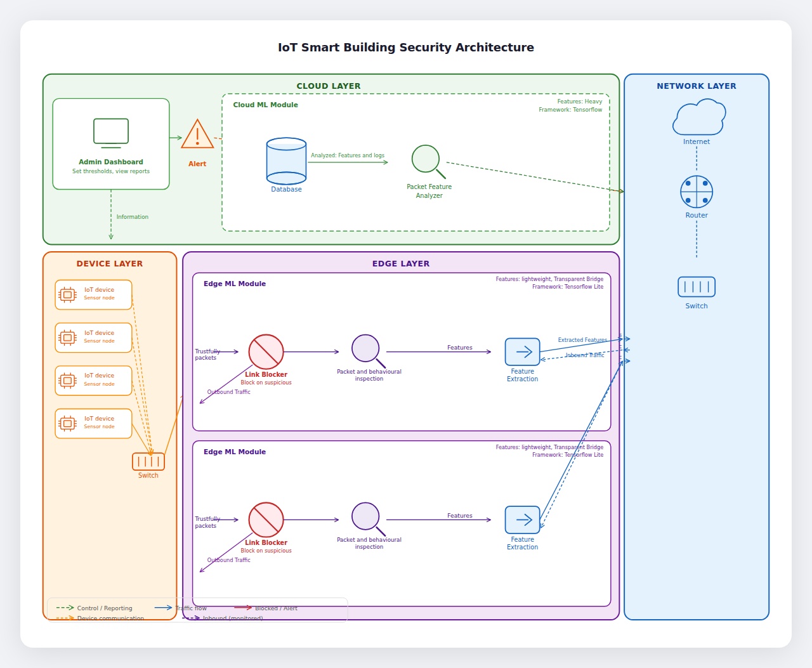The height and width of the screenshot is (668, 812).
Task: Click the 'Control / Reporting' legend entry
Action: pos(105,608)
